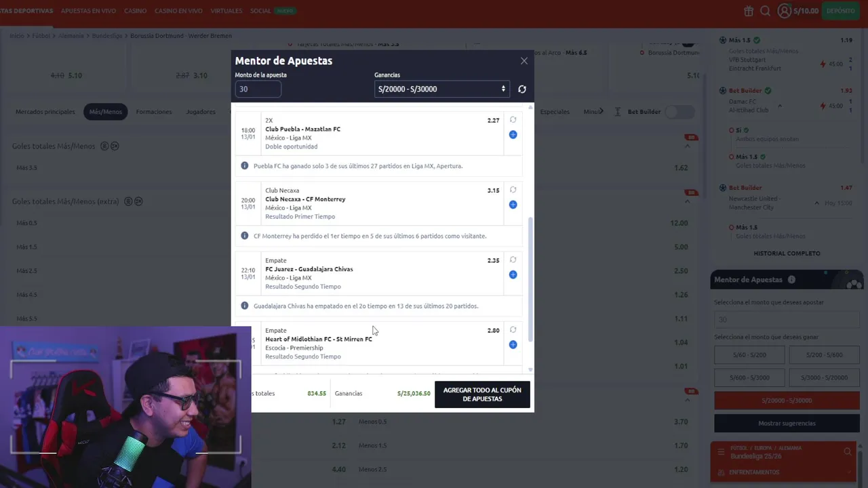
Task: Open Historial Completo link
Action: (x=787, y=253)
